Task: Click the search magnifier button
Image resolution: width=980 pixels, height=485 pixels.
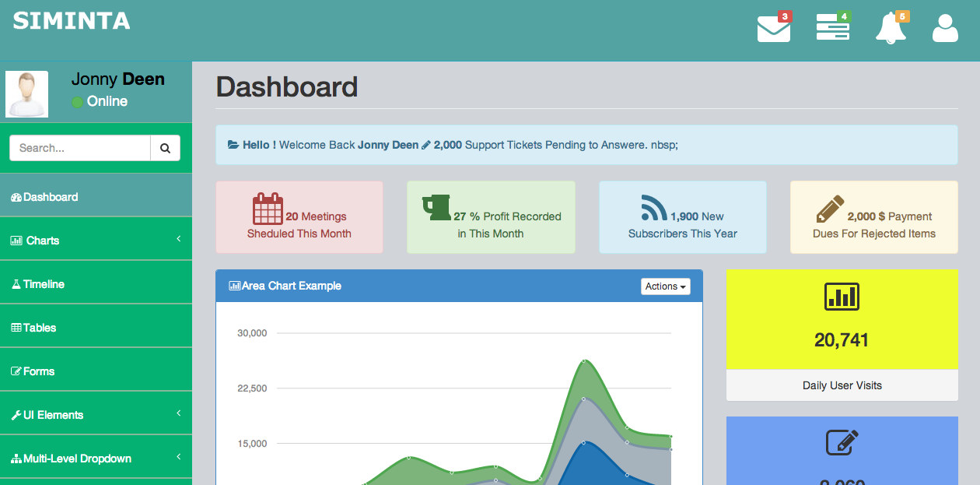Action: coord(165,148)
